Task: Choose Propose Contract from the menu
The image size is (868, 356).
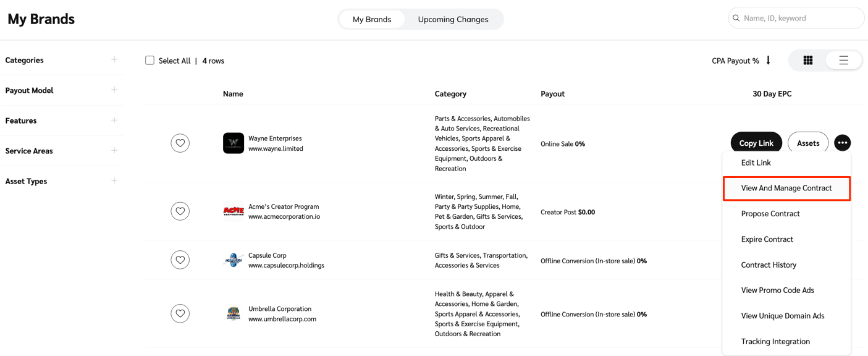Action: click(x=770, y=214)
